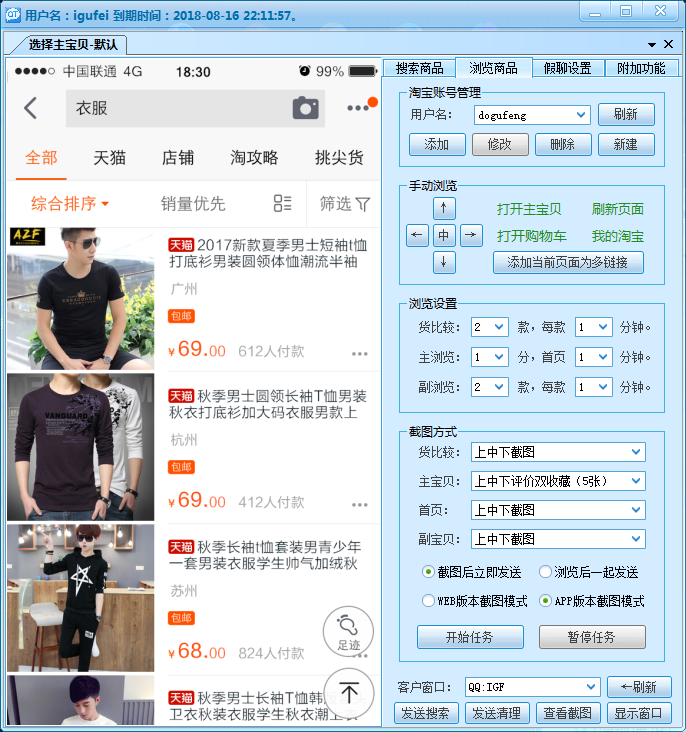
Task: Open 主浏览 首页 minutes dropdown
Action: click(x=603, y=357)
